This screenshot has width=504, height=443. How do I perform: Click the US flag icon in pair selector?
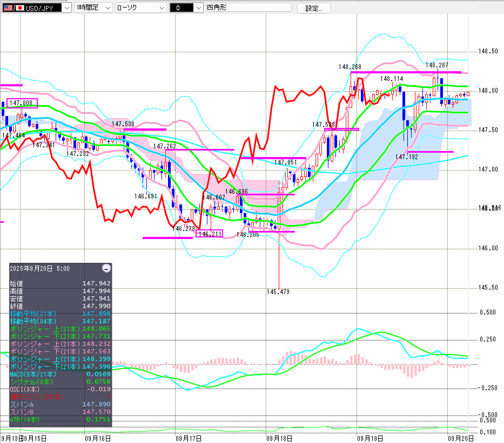[8, 8]
